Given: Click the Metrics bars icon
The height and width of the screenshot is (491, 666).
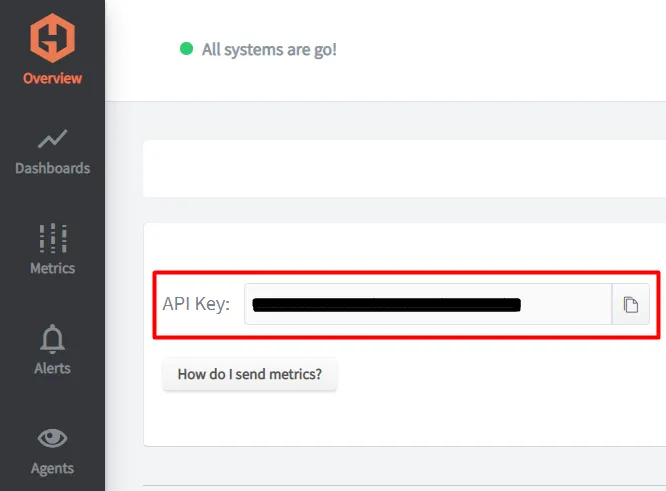Looking at the screenshot, I should 53,238.
